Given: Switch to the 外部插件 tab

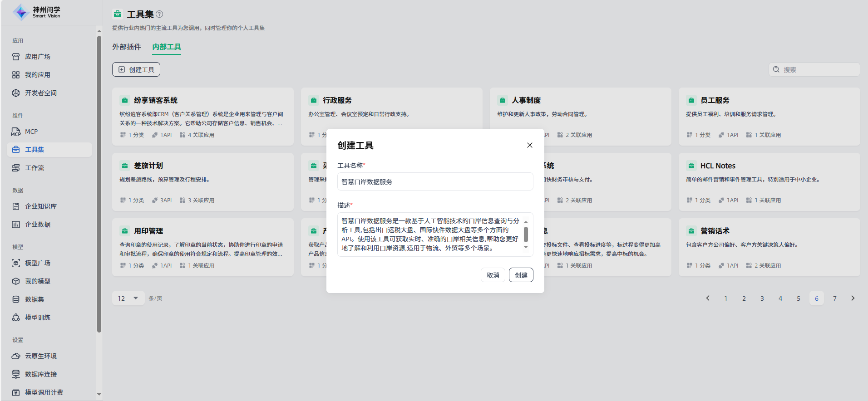Looking at the screenshot, I should [x=127, y=47].
